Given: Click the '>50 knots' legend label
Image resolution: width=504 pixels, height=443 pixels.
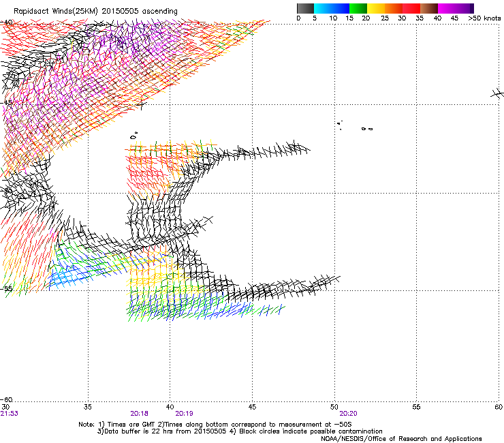Looking at the screenshot, I should pos(484,18).
